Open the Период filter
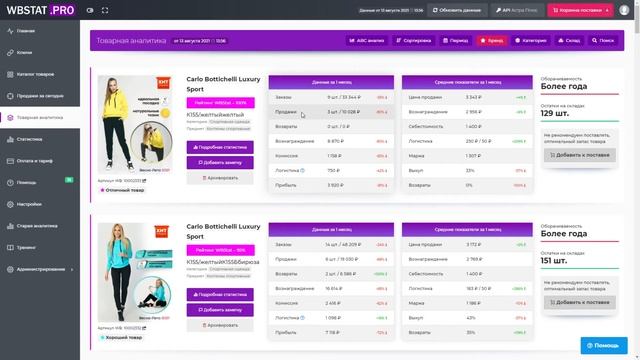 (x=456, y=40)
